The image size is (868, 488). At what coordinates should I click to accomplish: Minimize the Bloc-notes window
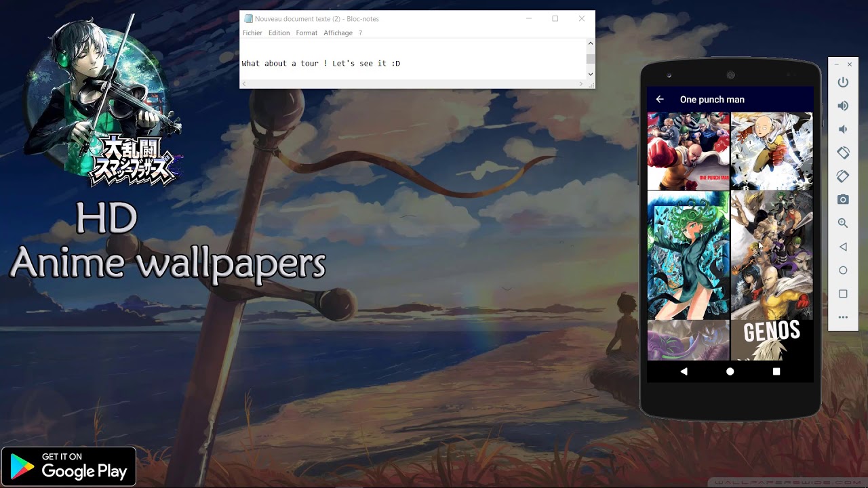[x=528, y=19]
